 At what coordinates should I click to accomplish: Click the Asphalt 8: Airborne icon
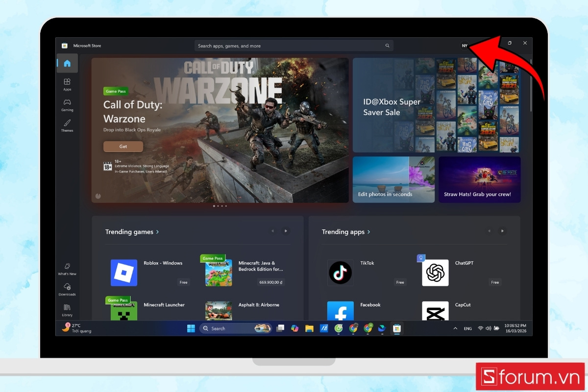click(x=219, y=311)
